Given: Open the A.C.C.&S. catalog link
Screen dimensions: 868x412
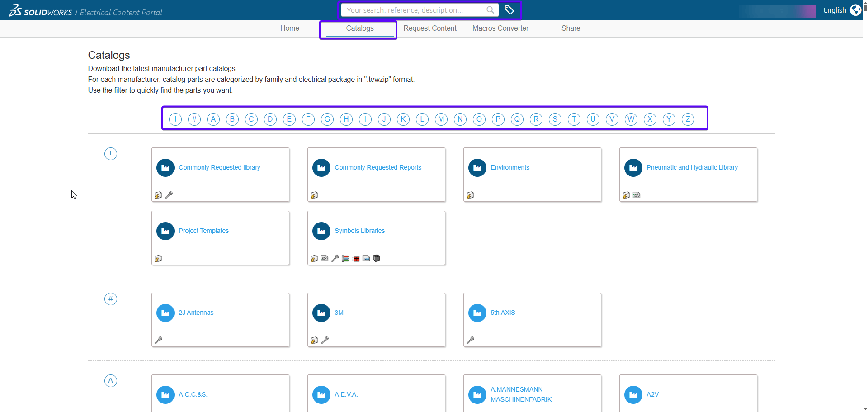Looking at the screenshot, I should coord(193,394).
